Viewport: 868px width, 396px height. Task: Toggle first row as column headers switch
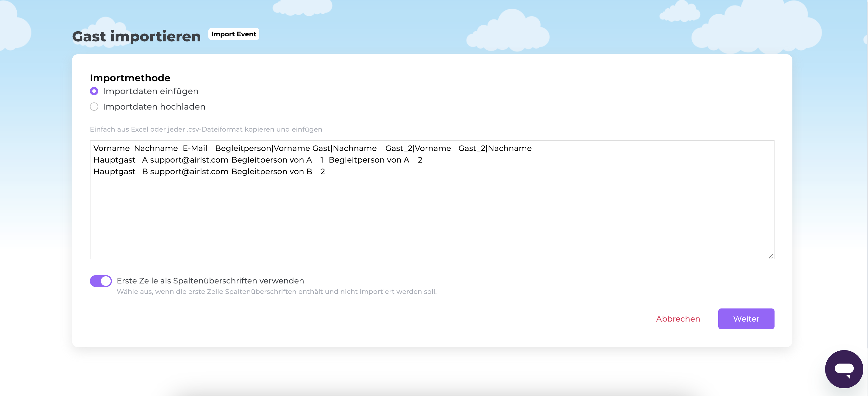click(101, 281)
